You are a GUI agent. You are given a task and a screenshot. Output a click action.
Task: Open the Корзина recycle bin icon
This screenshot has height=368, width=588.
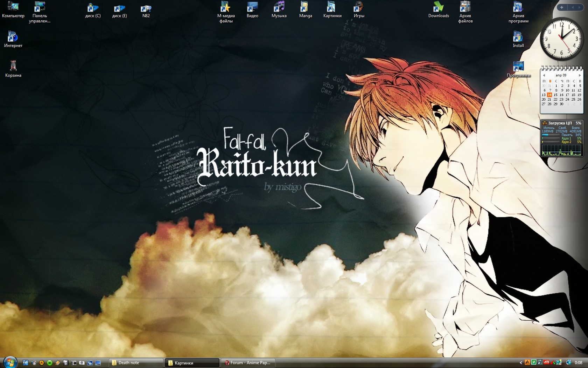pos(13,66)
